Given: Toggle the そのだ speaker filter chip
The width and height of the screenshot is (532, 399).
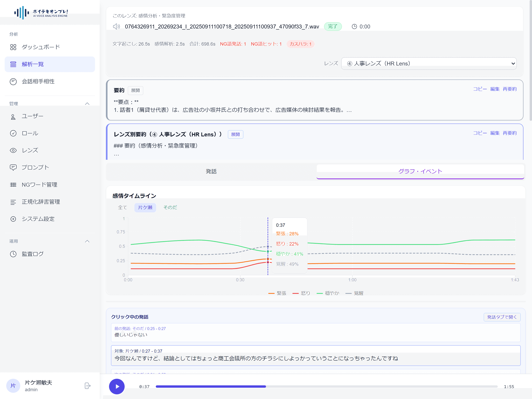Looking at the screenshot, I should pyautogui.click(x=170, y=207).
